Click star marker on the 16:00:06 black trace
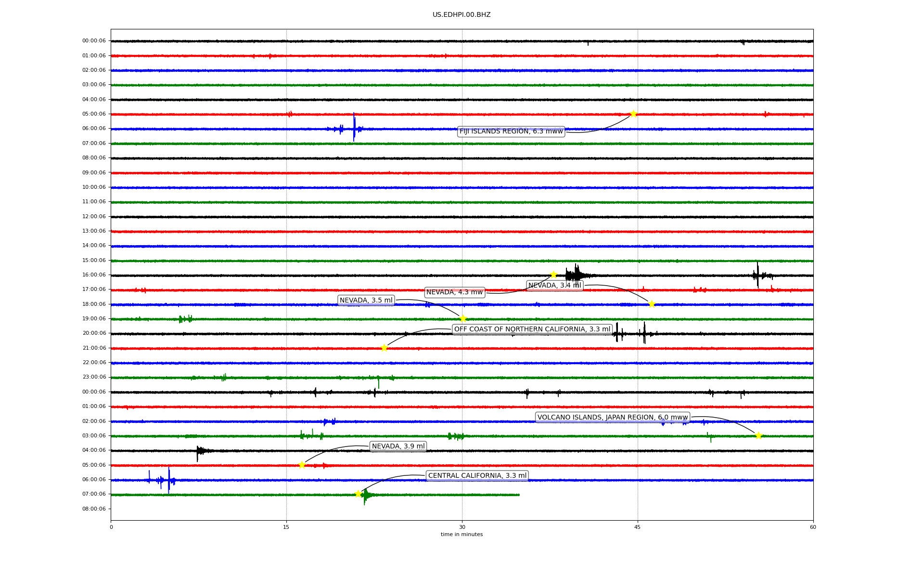This screenshot has height=578, width=924. [x=553, y=275]
